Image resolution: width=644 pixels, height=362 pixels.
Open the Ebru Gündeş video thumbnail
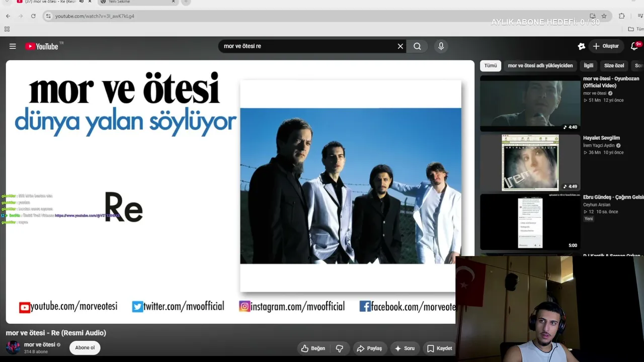click(x=530, y=222)
